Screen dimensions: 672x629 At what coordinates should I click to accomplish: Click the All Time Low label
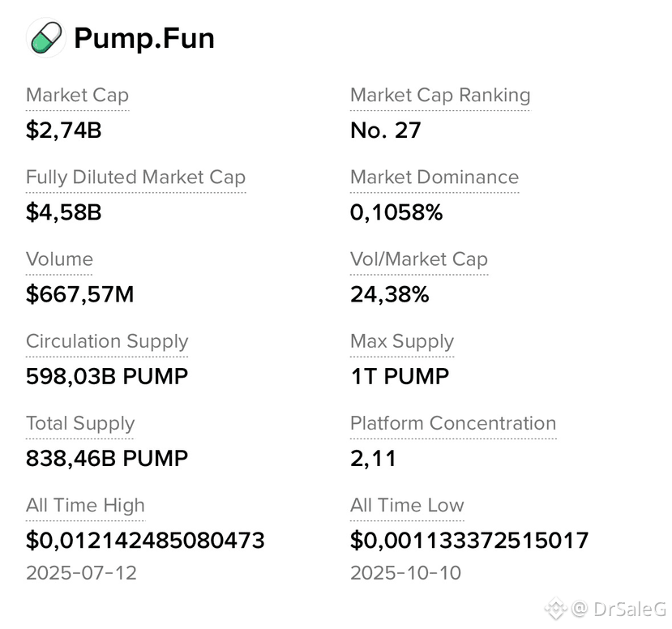pyautogui.click(x=407, y=505)
